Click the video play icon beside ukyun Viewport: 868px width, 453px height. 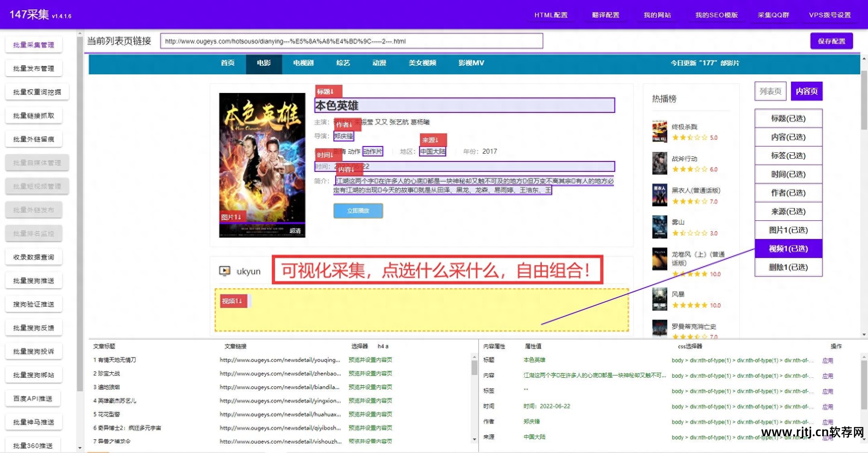click(225, 271)
